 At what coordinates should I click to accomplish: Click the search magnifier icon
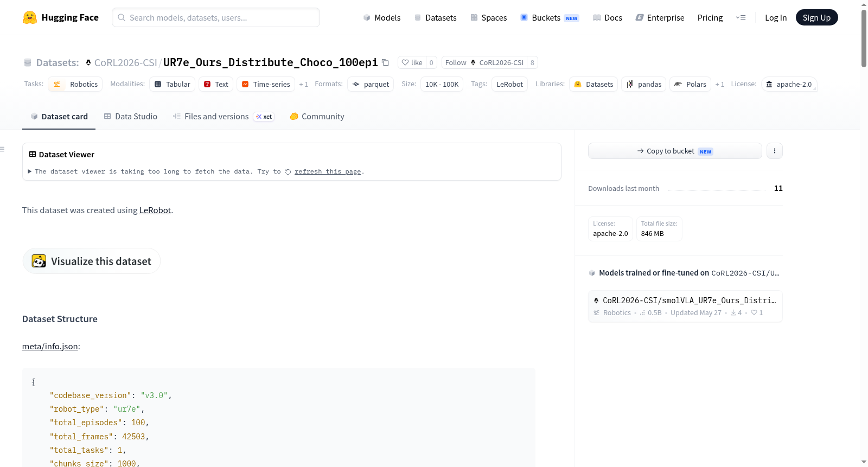(x=122, y=17)
